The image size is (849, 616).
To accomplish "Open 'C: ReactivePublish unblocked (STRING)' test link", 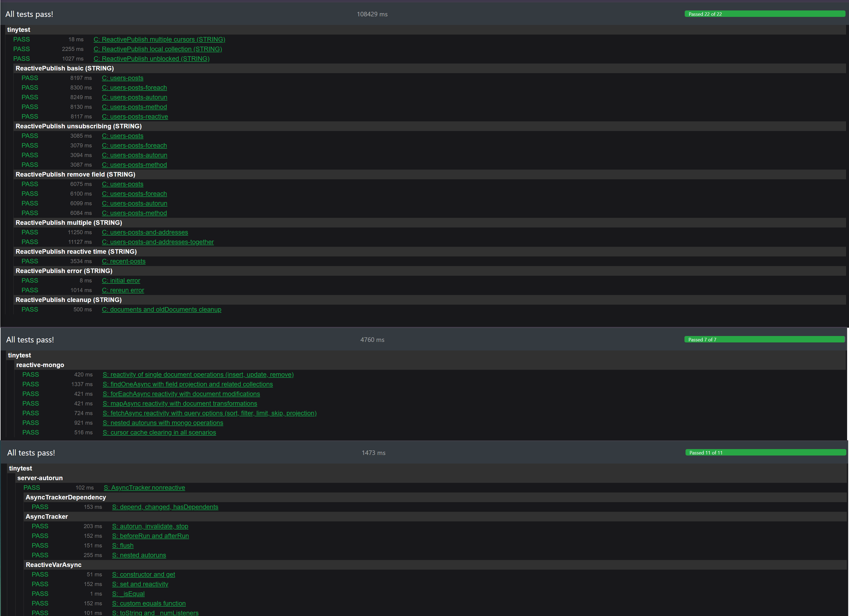I will [x=151, y=59].
